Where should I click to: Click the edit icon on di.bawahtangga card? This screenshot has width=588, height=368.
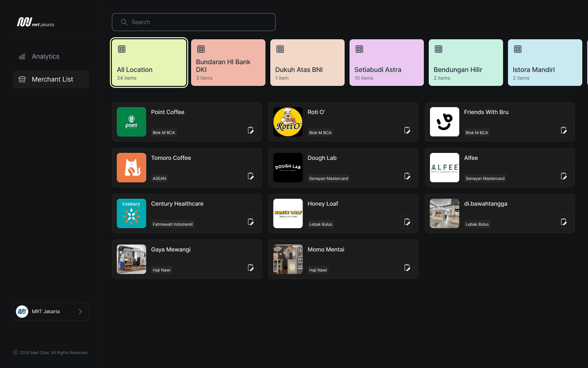pyautogui.click(x=563, y=222)
